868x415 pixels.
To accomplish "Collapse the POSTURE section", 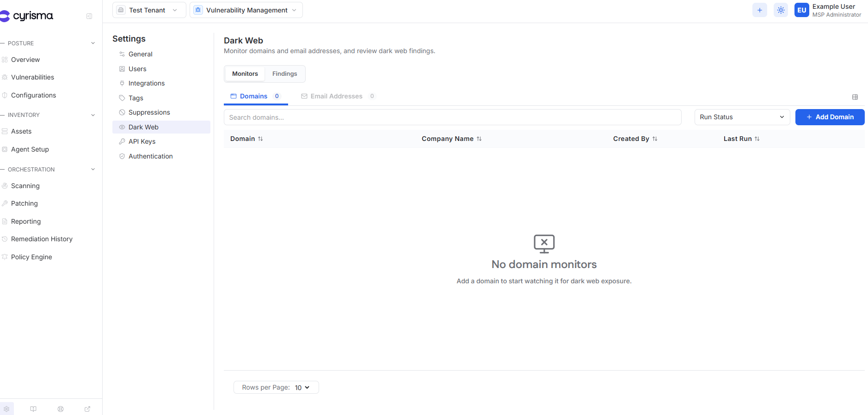I will point(93,43).
